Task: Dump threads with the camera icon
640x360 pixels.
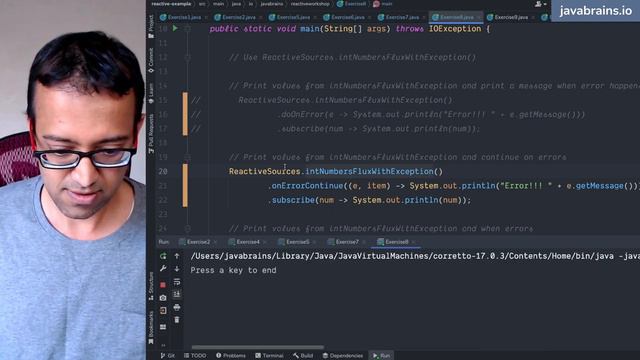Action: pyautogui.click(x=163, y=298)
